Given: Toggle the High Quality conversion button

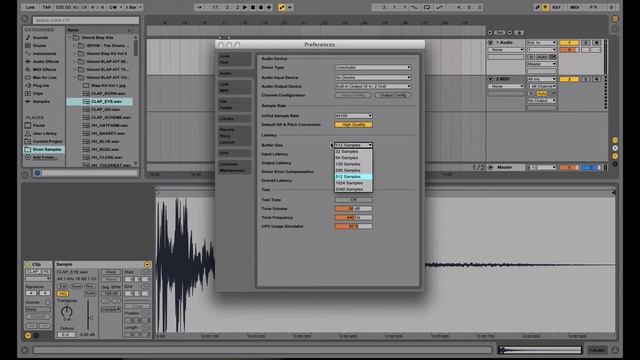Looking at the screenshot, I should click(x=353, y=124).
